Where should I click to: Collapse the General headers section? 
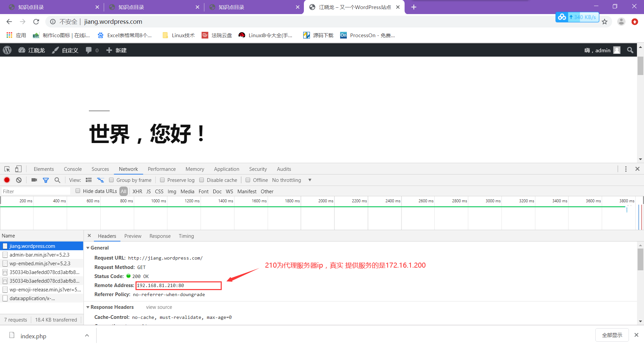click(x=88, y=248)
